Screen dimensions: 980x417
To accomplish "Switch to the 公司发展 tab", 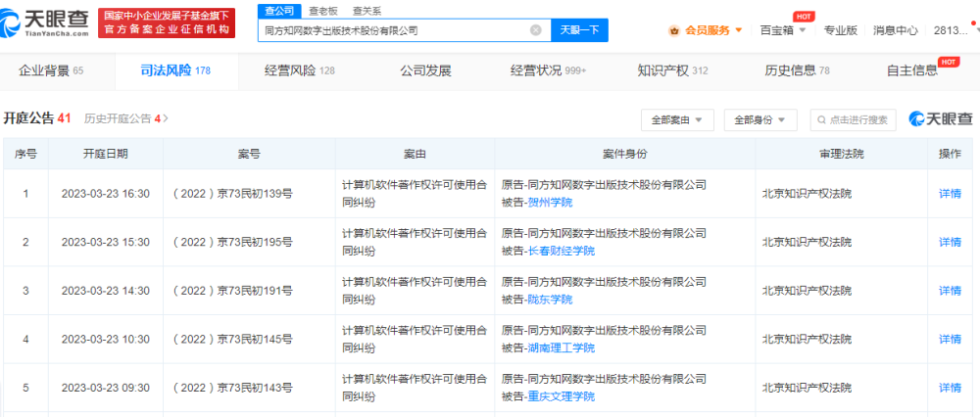I will (x=425, y=70).
